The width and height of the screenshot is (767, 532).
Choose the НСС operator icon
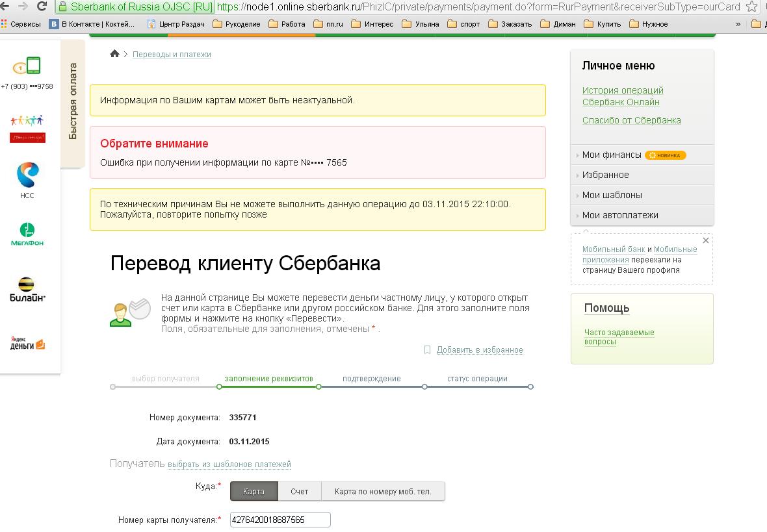(x=27, y=180)
